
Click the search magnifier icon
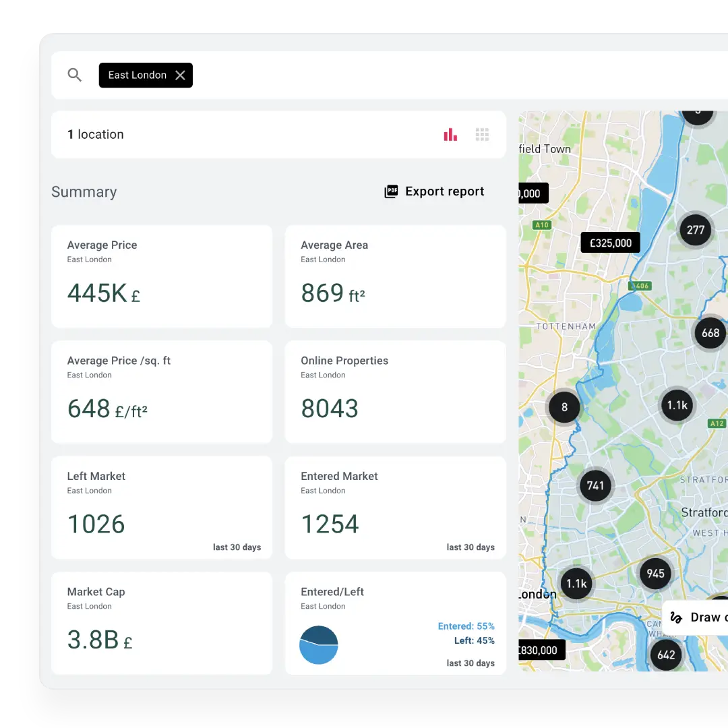tap(75, 75)
